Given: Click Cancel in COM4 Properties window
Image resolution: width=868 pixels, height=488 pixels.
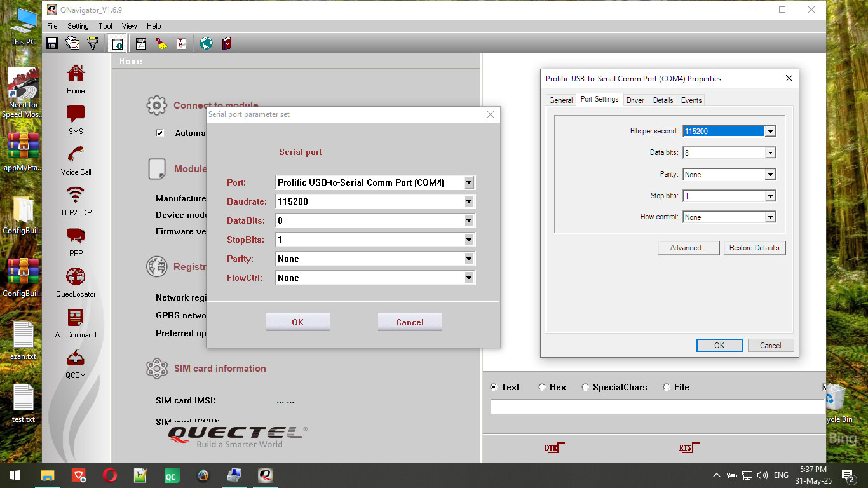Looking at the screenshot, I should [x=771, y=346].
